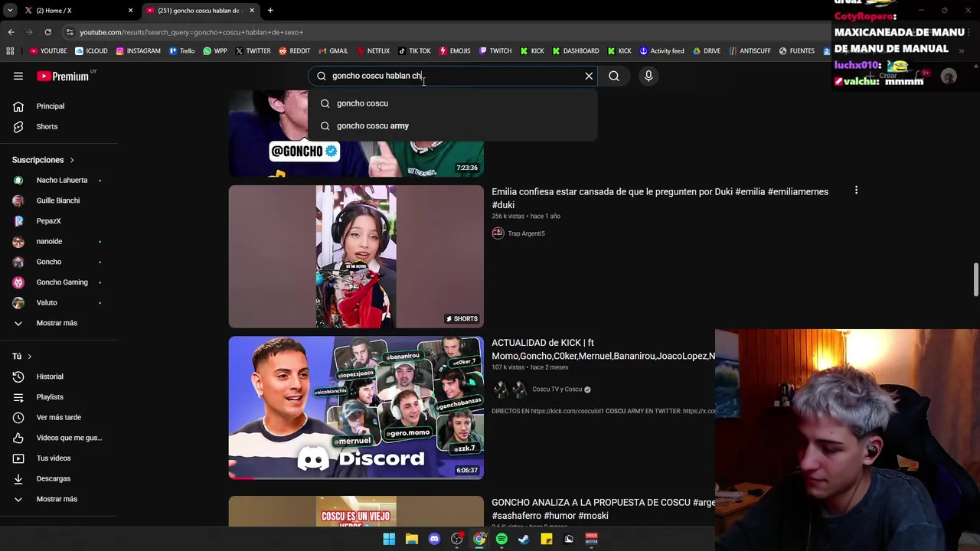Open title "Emilia confiesa estar cansada"
The height and width of the screenshot is (551, 980).
(x=660, y=198)
